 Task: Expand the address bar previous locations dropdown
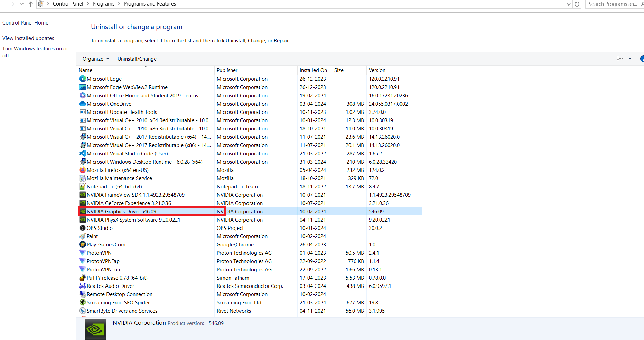(569, 4)
